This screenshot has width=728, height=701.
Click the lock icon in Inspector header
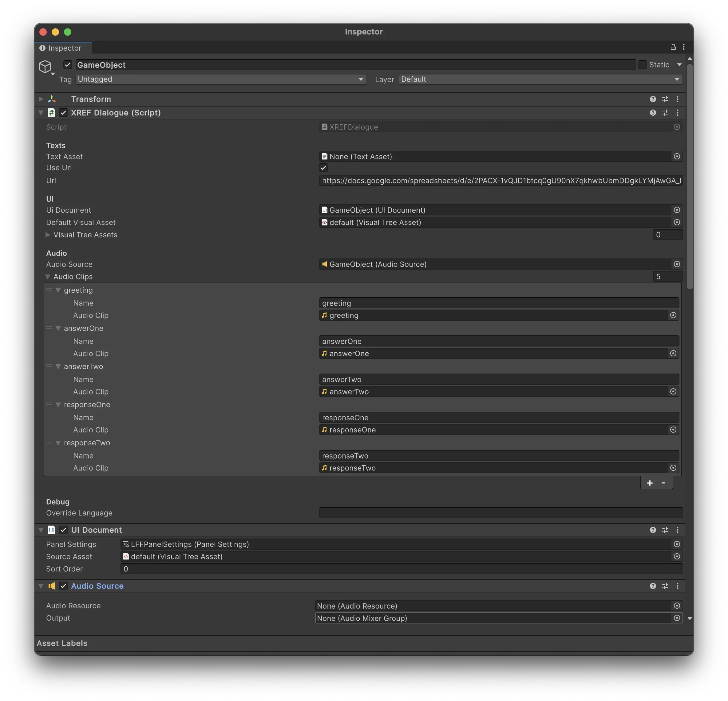pos(673,47)
